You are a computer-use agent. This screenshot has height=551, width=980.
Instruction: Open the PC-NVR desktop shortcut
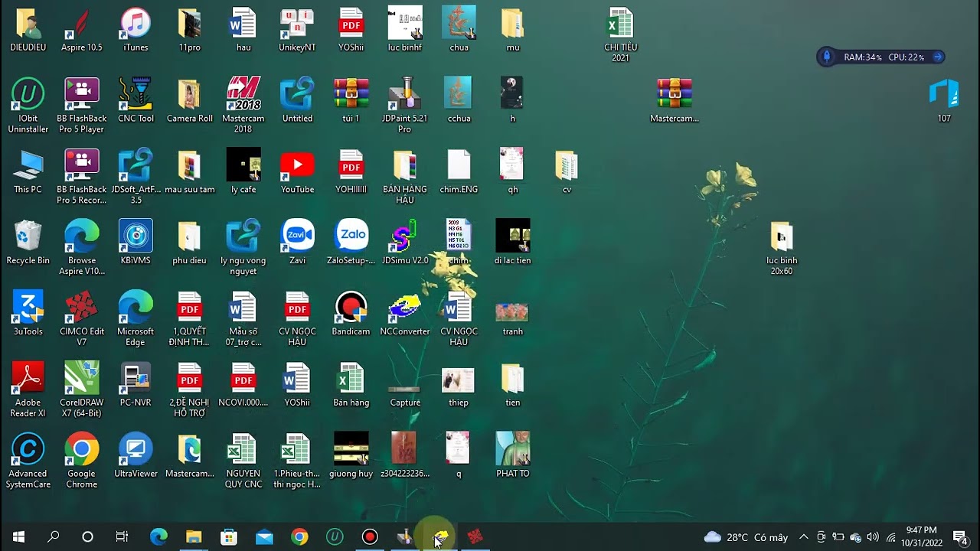coord(136,385)
